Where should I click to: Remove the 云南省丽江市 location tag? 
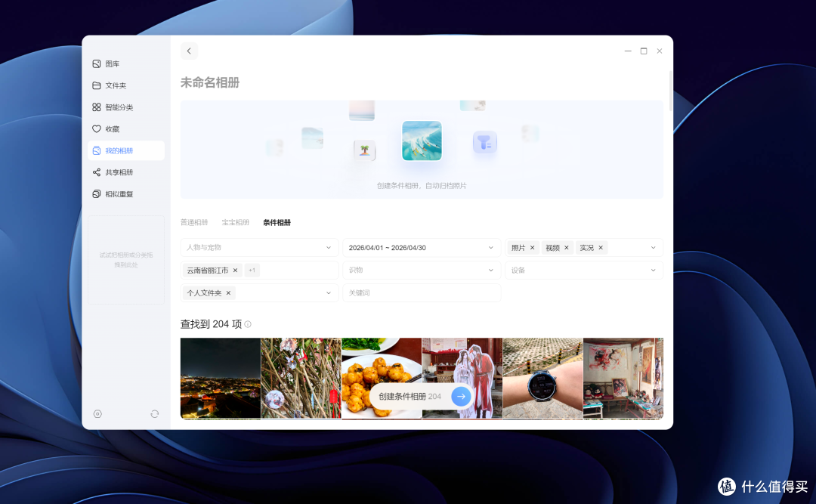point(235,271)
